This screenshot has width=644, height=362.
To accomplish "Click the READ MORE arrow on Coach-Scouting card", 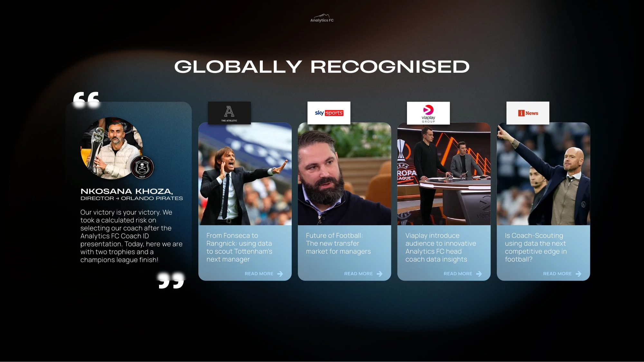I will point(579,274).
